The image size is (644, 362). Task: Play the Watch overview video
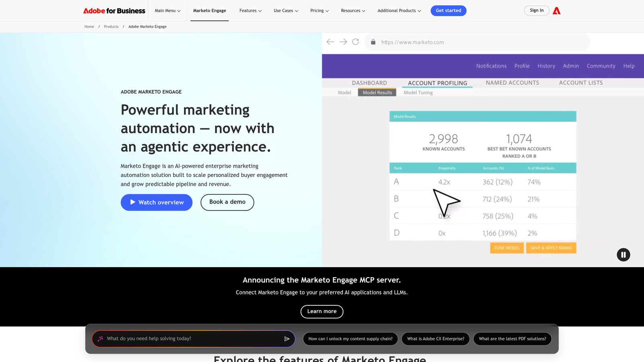coord(157,202)
